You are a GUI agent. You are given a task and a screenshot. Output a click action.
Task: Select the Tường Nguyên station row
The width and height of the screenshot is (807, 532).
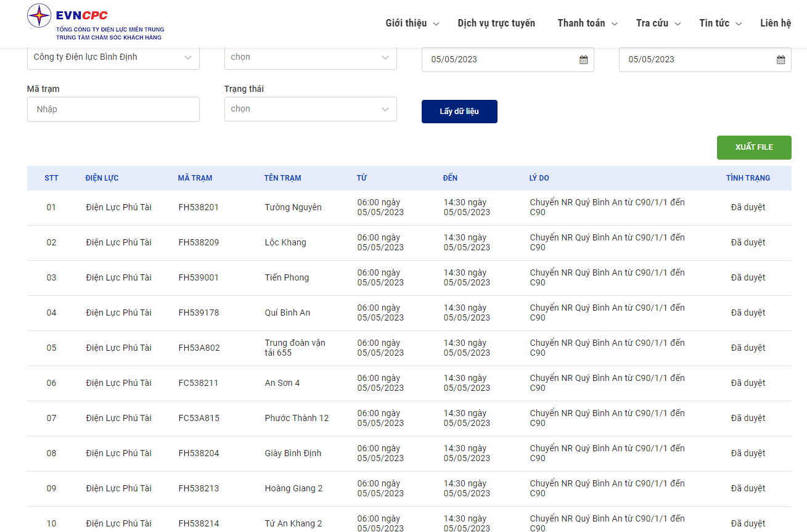(x=409, y=208)
